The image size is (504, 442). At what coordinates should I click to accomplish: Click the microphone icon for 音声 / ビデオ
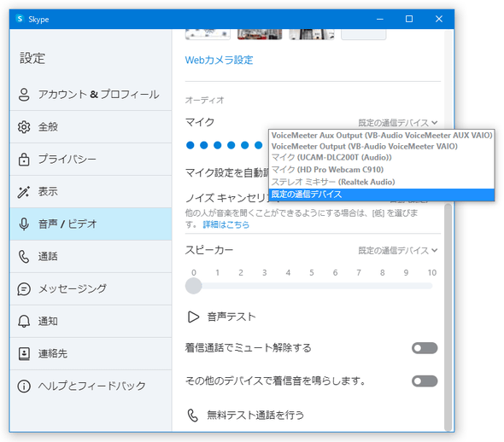pos(24,224)
